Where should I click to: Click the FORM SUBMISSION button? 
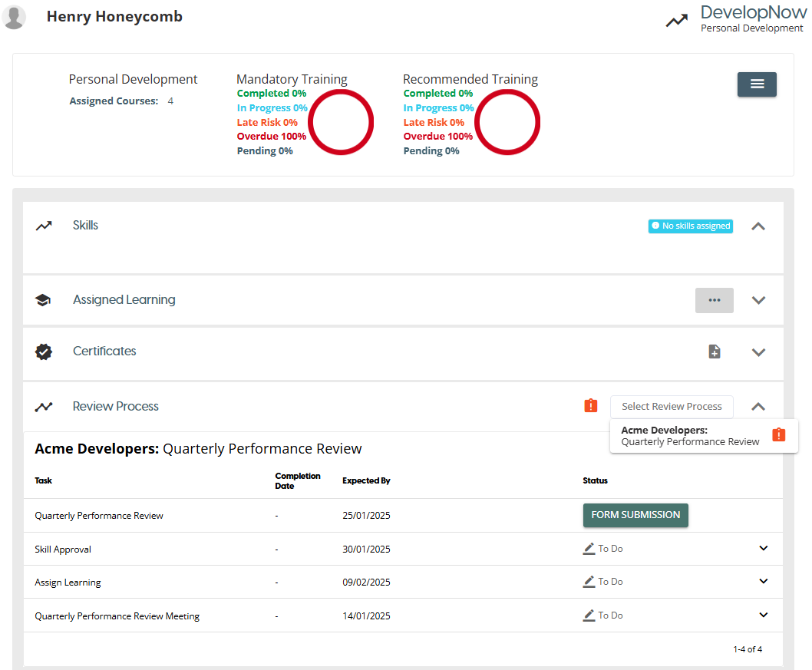635,515
